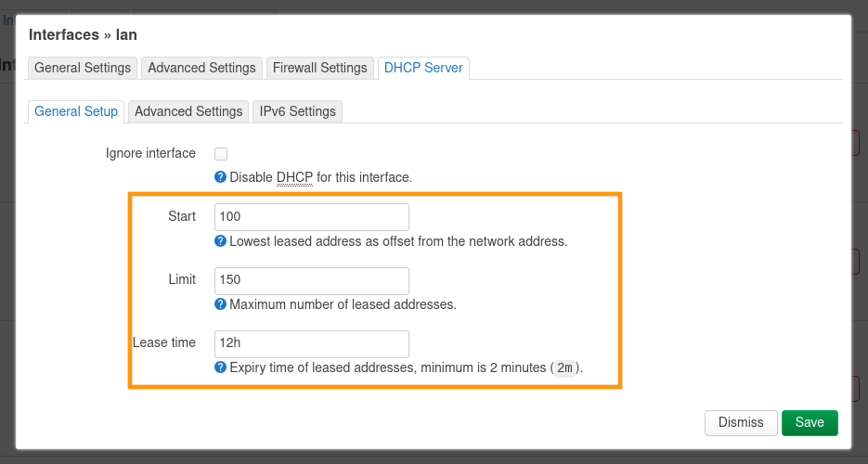This screenshot has height=464, width=868.
Task: Select the DHCP Server tab
Action: point(423,68)
